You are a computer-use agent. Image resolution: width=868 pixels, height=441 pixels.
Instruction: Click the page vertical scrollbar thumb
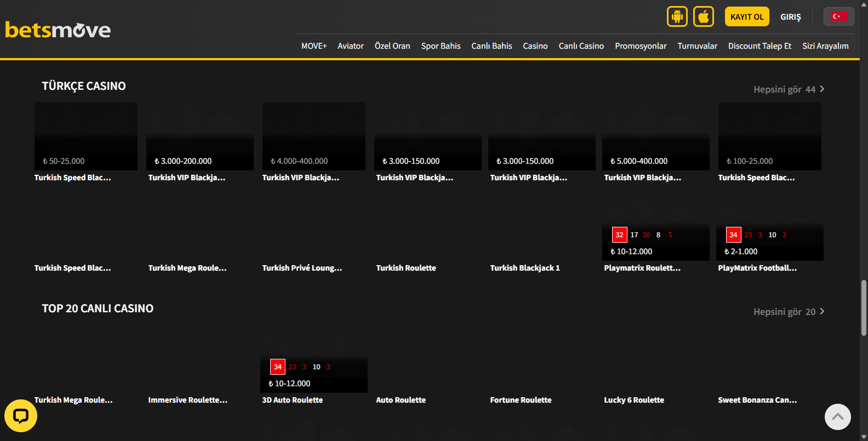click(864, 307)
